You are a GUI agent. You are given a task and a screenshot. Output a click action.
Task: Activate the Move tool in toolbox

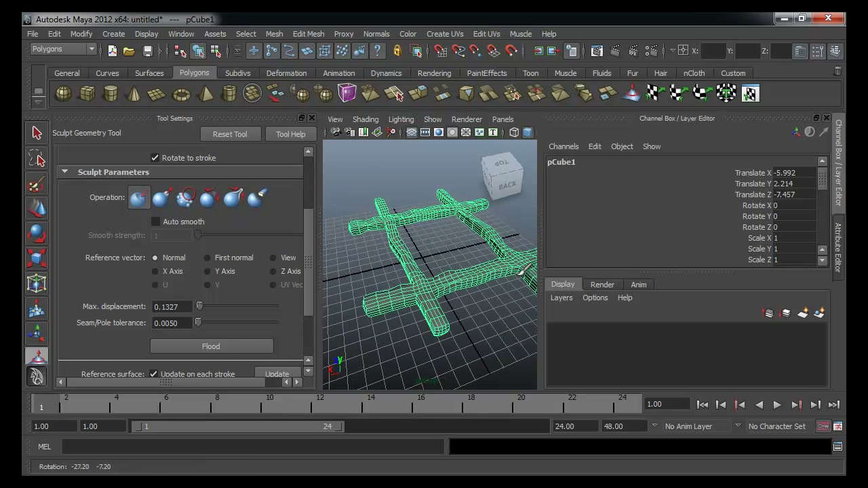[x=37, y=209]
